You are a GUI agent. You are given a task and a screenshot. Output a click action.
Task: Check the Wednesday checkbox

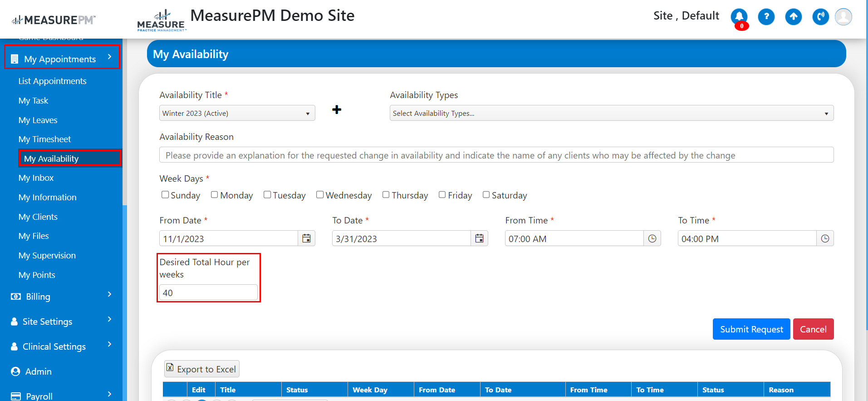click(320, 194)
